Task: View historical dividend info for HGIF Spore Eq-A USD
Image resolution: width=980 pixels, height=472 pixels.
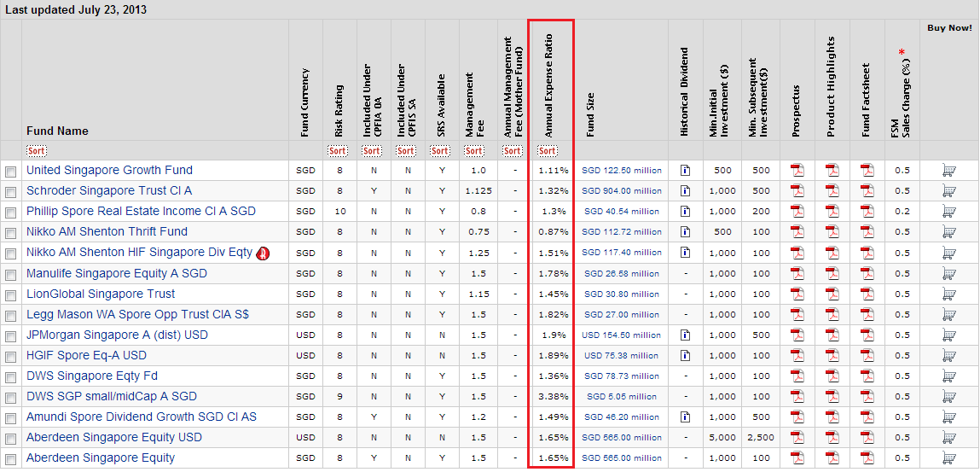Action: point(685,356)
